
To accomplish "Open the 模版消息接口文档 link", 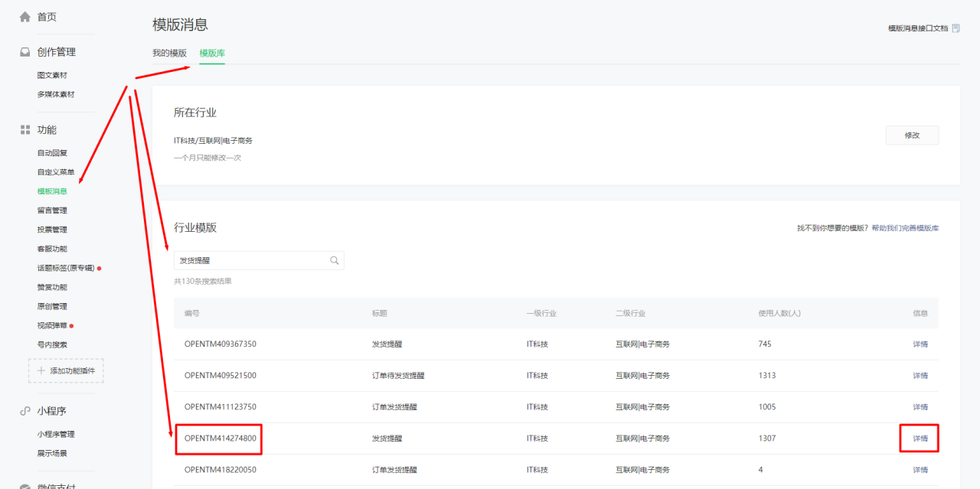I will (x=917, y=28).
